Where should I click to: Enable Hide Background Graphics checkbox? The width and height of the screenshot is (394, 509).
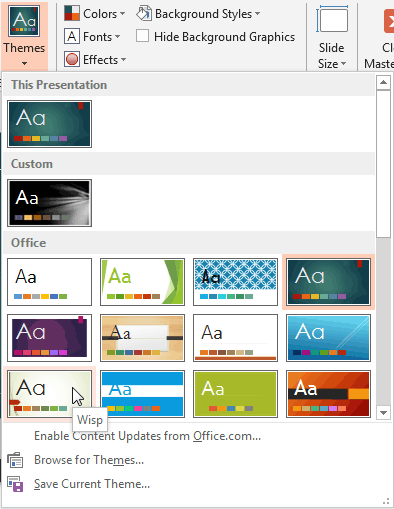tap(142, 36)
